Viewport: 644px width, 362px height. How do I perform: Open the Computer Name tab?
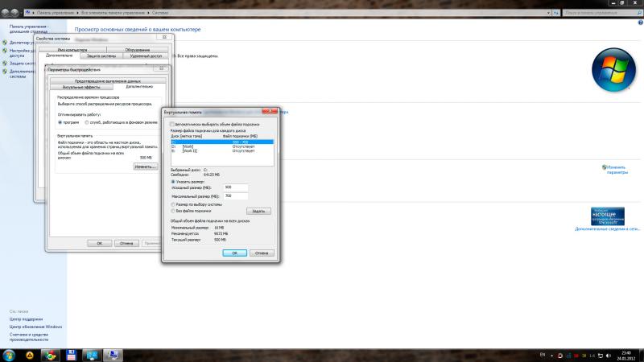point(72,50)
